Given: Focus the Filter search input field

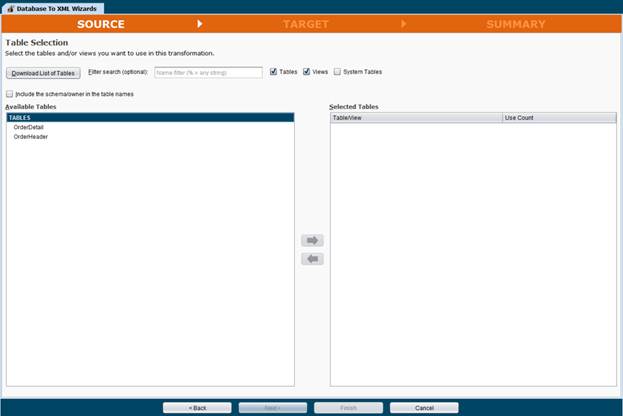Looking at the screenshot, I should point(208,73).
